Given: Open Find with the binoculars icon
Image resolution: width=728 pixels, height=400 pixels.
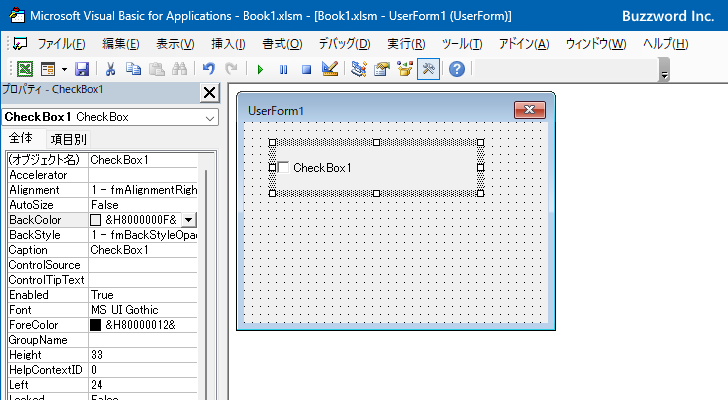Looking at the screenshot, I should coord(179,69).
